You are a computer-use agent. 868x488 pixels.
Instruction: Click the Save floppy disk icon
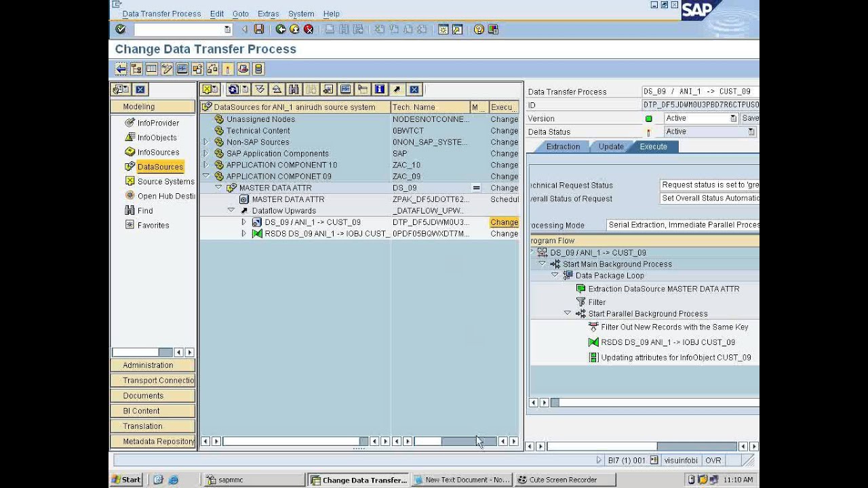258,29
